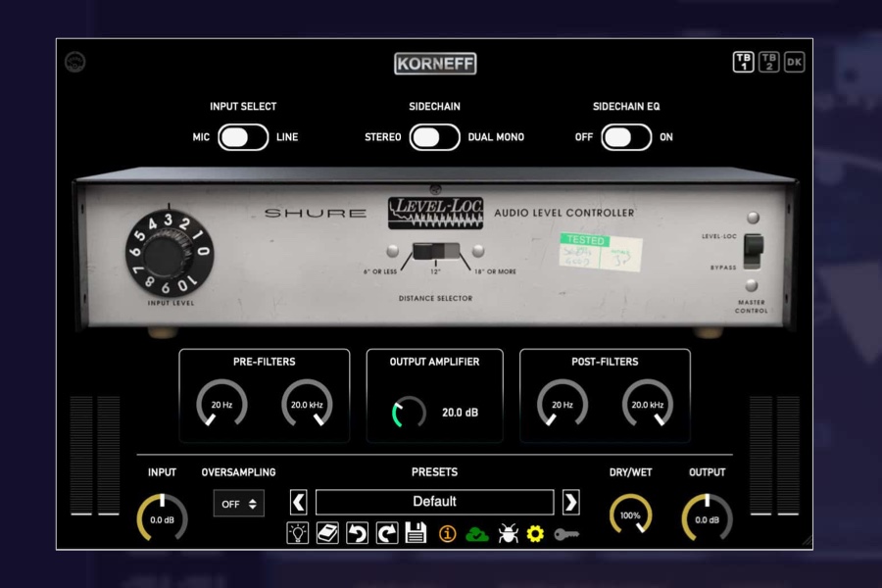This screenshot has width=882, height=588.
Task: Open the manual book icon
Action: [327, 533]
